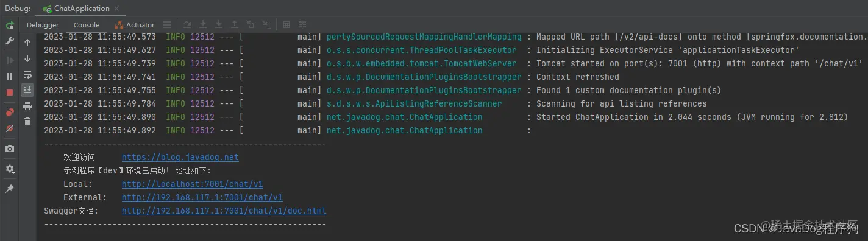This screenshot has height=241, width=868.
Task: Open the localhost:7001/chat/v1 link
Action: tap(193, 184)
